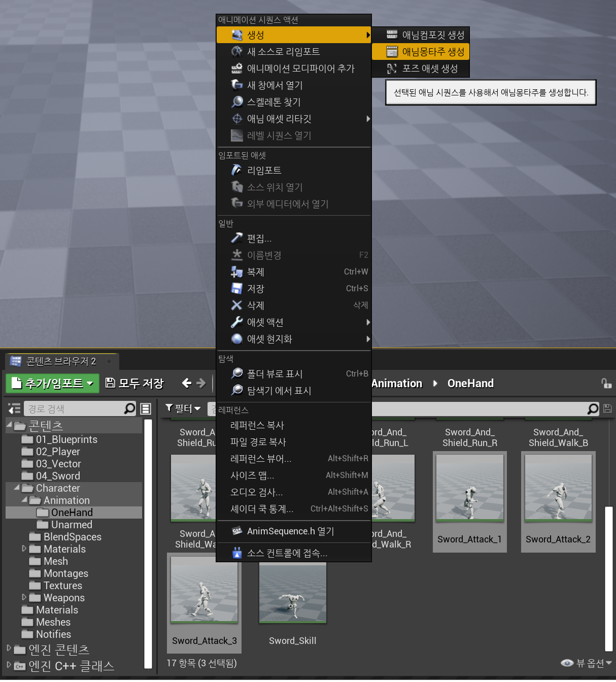Click the floppy save icon beside 저장
This screenshot has height=682, width=616.
[237, 289]
